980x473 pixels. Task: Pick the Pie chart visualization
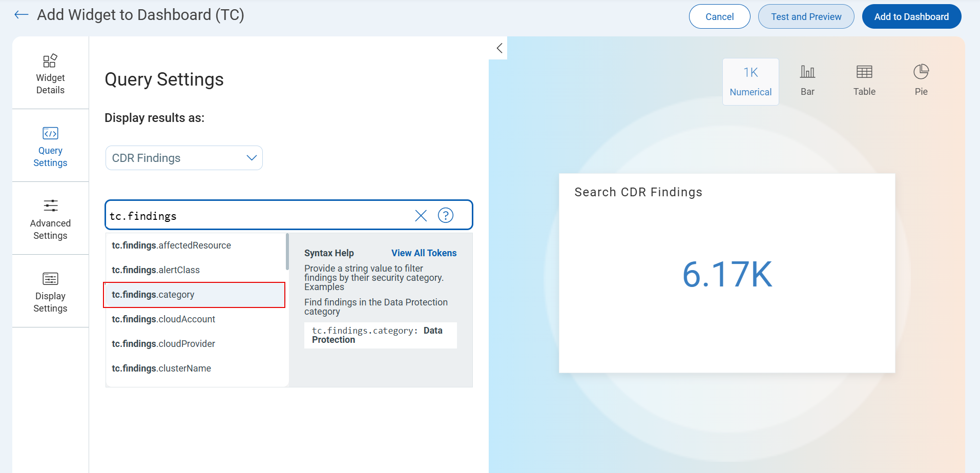tap(921, 81)
